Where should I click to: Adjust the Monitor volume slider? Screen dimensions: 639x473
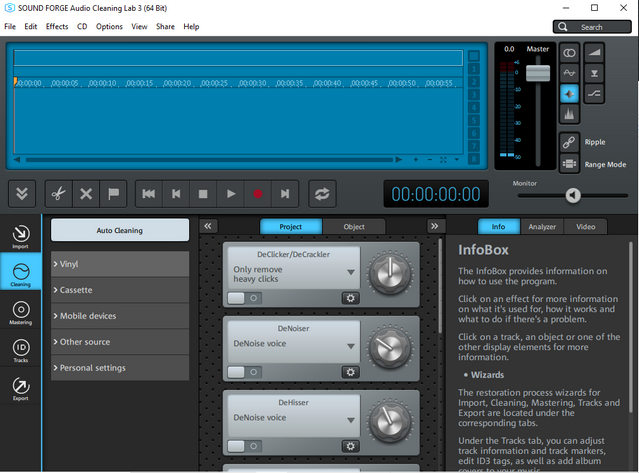pyautogui.click(x=572, y=196)
